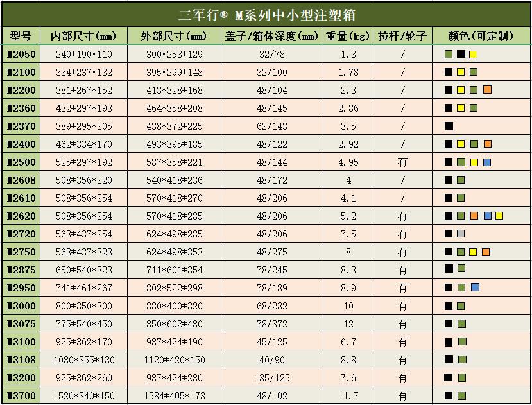This screenshot has width=532, height=405.
Task: Pick the green swatch in the M2100 row
Action: [474, 72]
